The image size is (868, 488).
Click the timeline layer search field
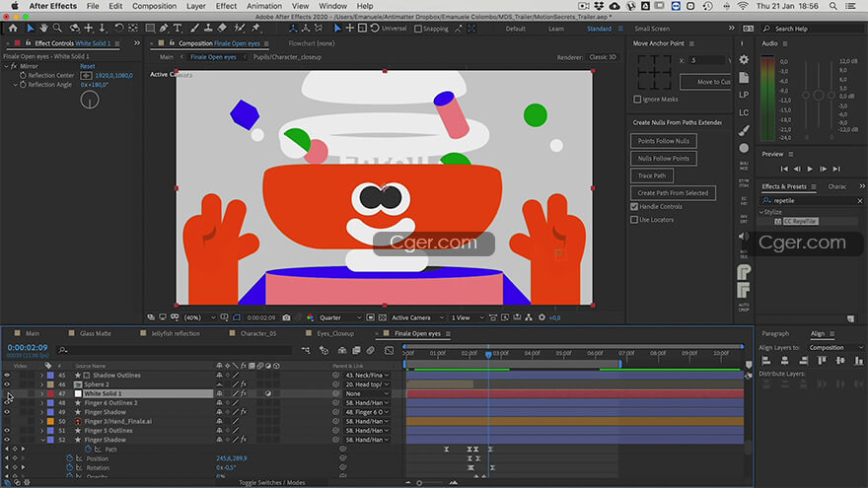175,350
